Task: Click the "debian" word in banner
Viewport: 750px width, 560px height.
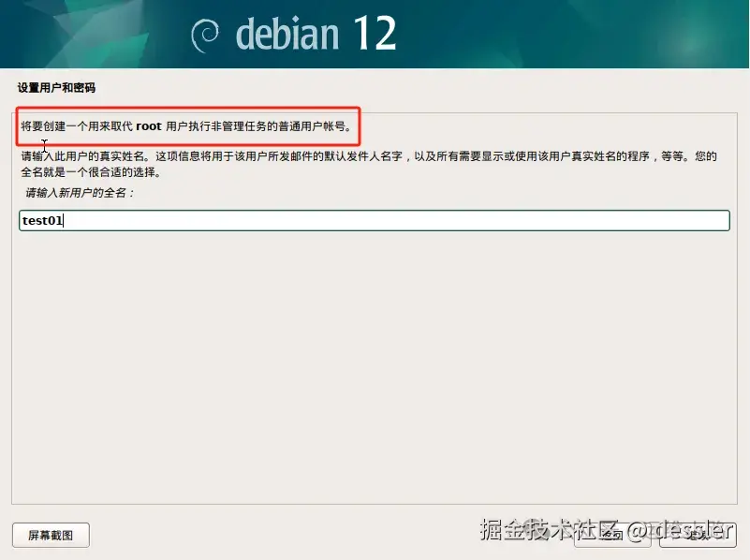Action: pyautogui.click(x=287, y=34)
